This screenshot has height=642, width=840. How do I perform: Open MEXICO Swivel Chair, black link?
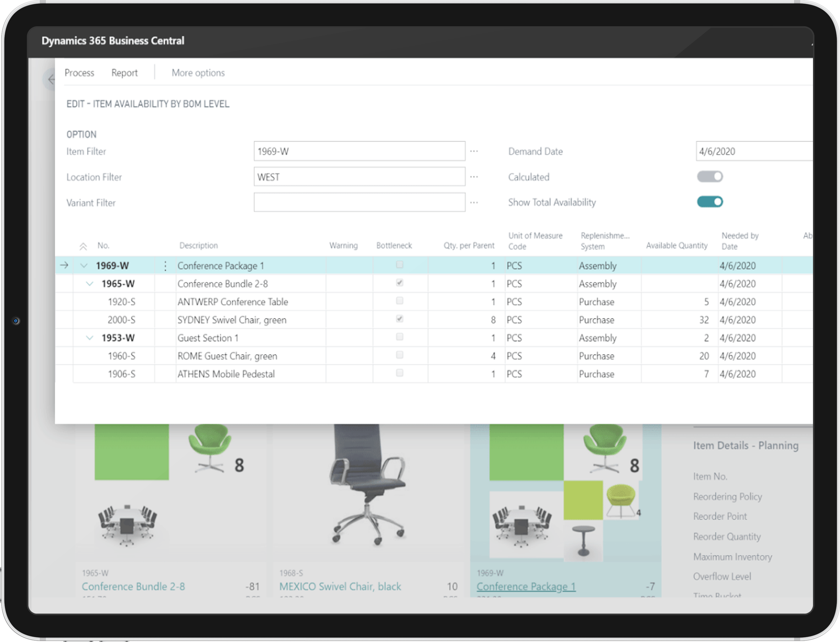[x=340, y=587]
